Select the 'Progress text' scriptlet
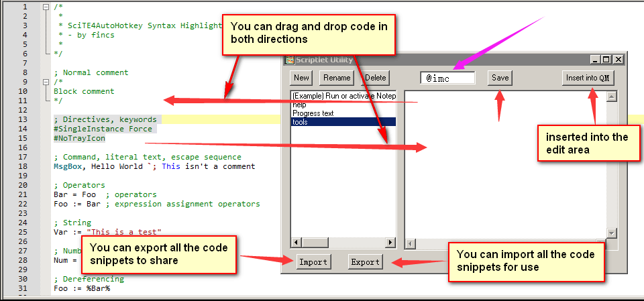 tap(343, 113)
